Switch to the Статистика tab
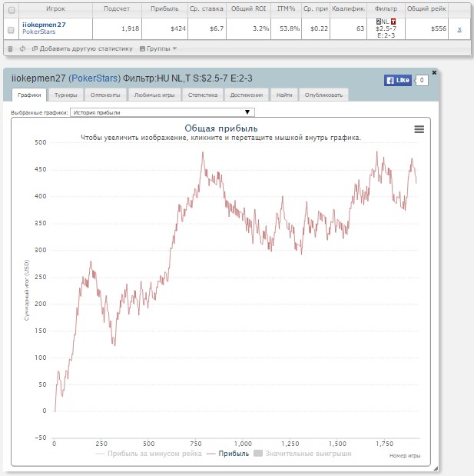Image resolution: width=474 pixels, height=476 pixels. click(x=203, y=95)
